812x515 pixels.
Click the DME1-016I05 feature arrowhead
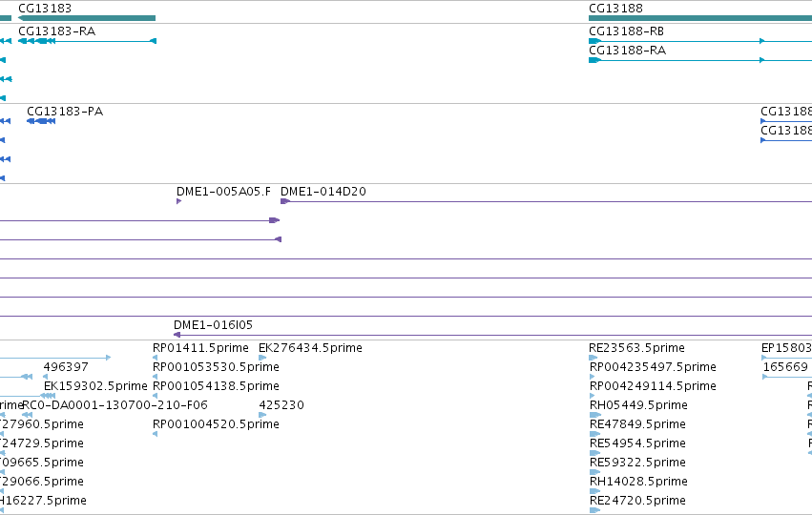tap(177, 335)
